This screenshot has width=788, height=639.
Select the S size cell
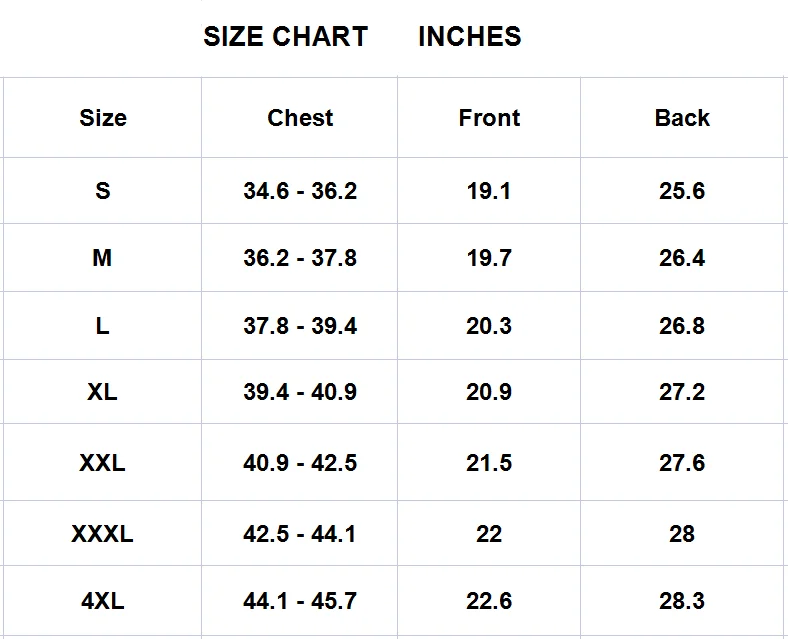pyautogui.click(x=103, y=191)
